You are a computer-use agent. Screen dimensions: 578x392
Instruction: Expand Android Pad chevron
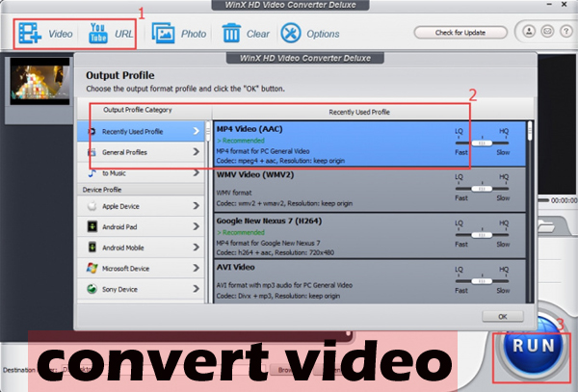[197, 226]
